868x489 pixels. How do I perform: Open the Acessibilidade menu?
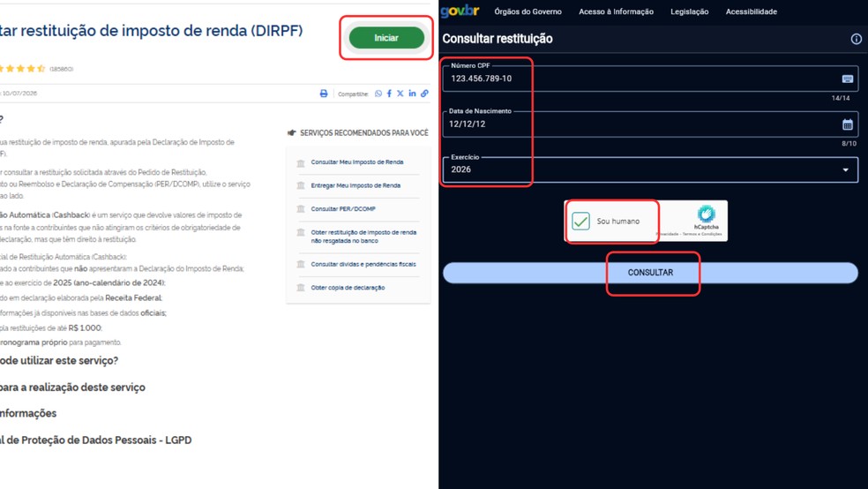(x=752, y=11)
